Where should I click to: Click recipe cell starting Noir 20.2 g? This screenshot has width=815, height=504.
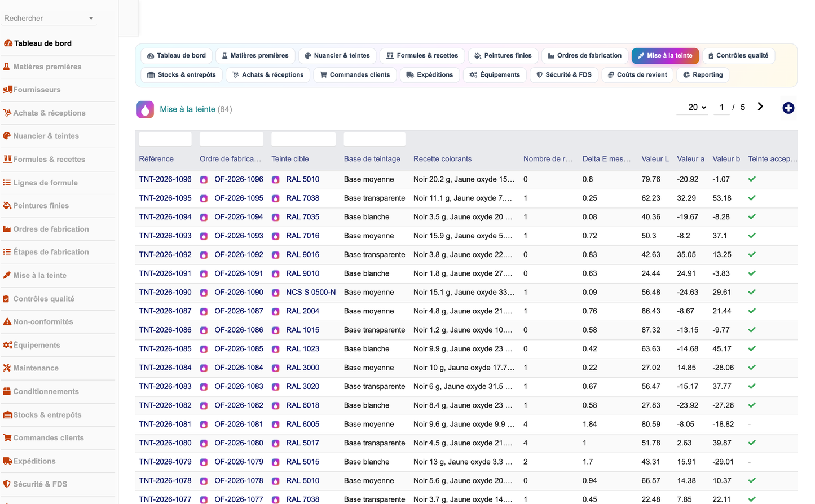point(464,179)
